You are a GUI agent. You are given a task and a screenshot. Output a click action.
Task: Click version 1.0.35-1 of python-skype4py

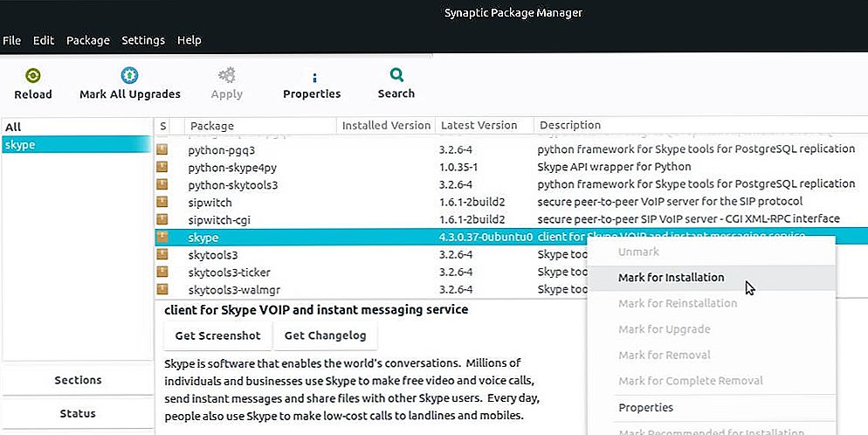(x=458, y=167)
